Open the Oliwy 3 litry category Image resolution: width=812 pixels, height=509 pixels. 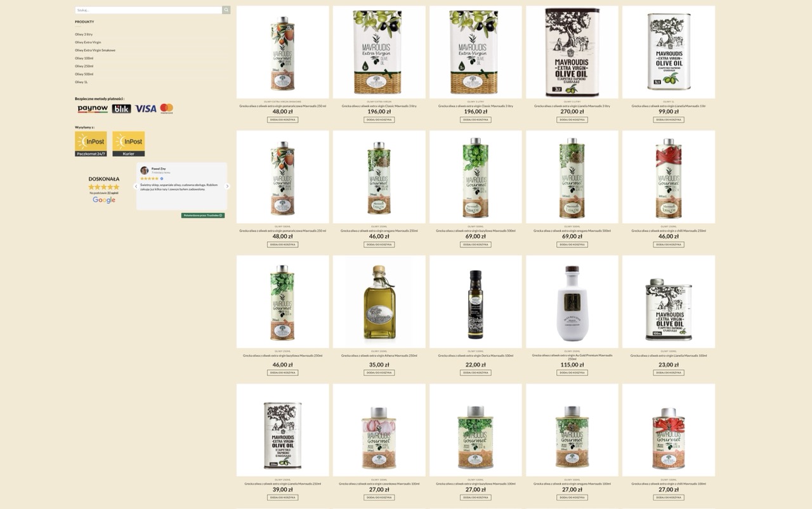click(84, 34)
